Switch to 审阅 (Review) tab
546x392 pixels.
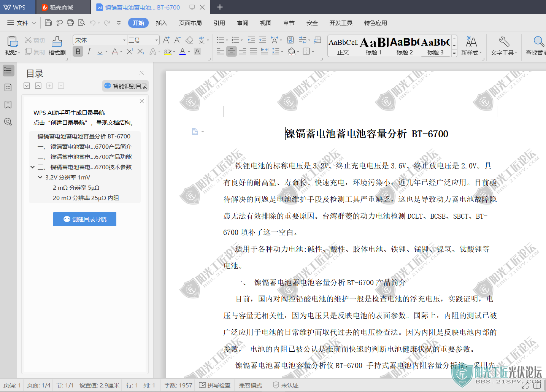click(x=243, y=23)
